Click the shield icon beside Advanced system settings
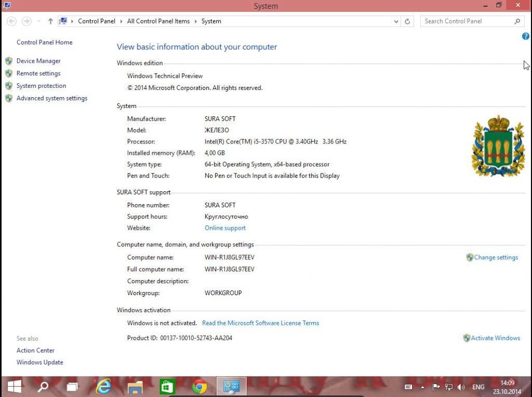The image size is (532, 397). tap(9, 98)
